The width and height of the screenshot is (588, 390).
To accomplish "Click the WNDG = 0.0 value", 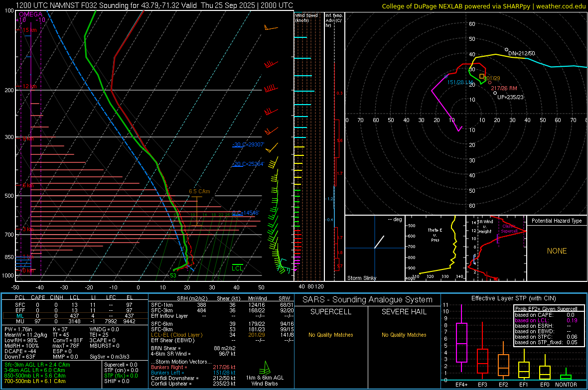I will (104, 329).
